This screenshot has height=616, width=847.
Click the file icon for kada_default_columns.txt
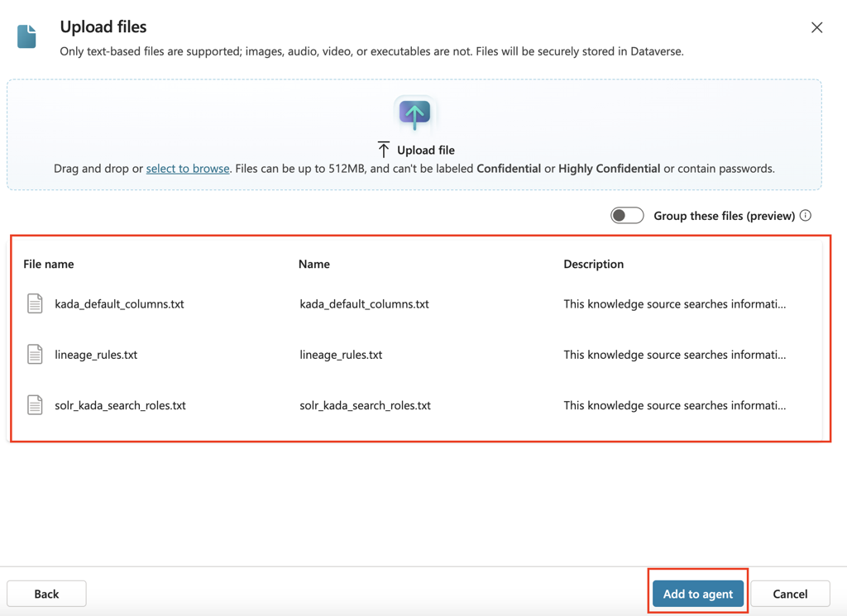point(35,303)
